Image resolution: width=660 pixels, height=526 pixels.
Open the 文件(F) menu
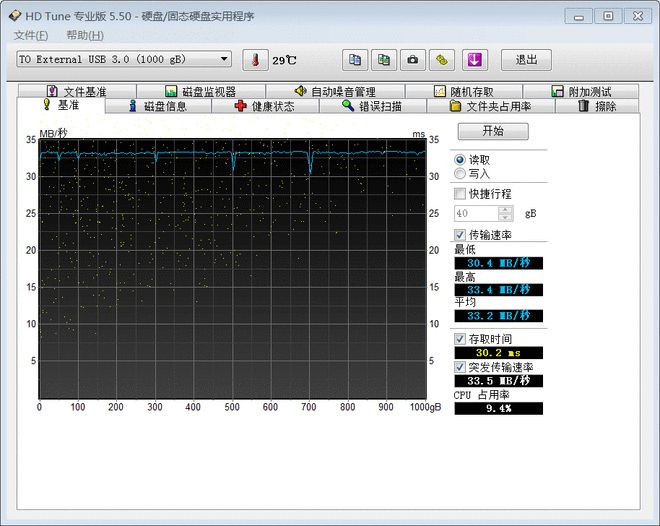(31, 35)
